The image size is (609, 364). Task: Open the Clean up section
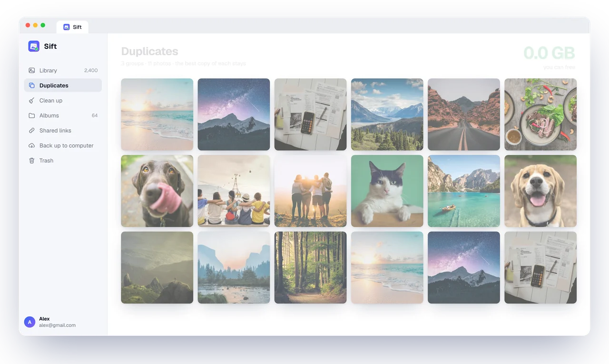tap(63, 101)
